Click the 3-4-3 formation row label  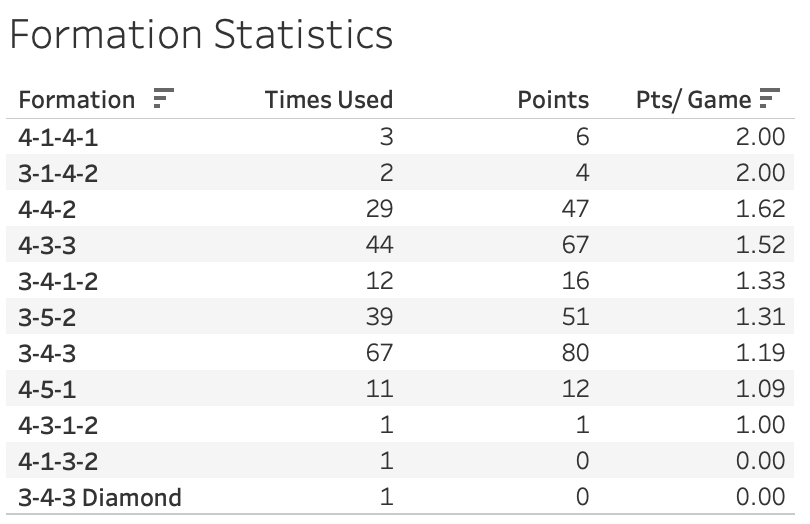click(x=47, y=353)
